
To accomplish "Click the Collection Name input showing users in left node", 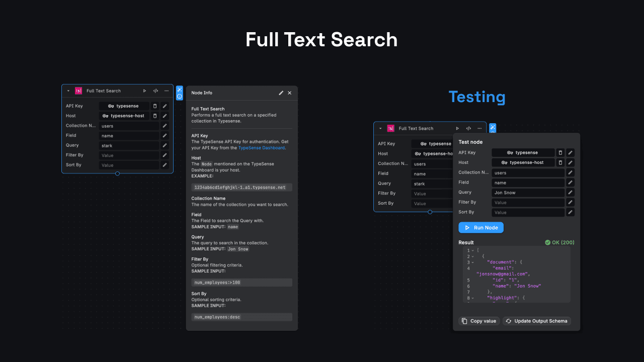I will 129,126.
